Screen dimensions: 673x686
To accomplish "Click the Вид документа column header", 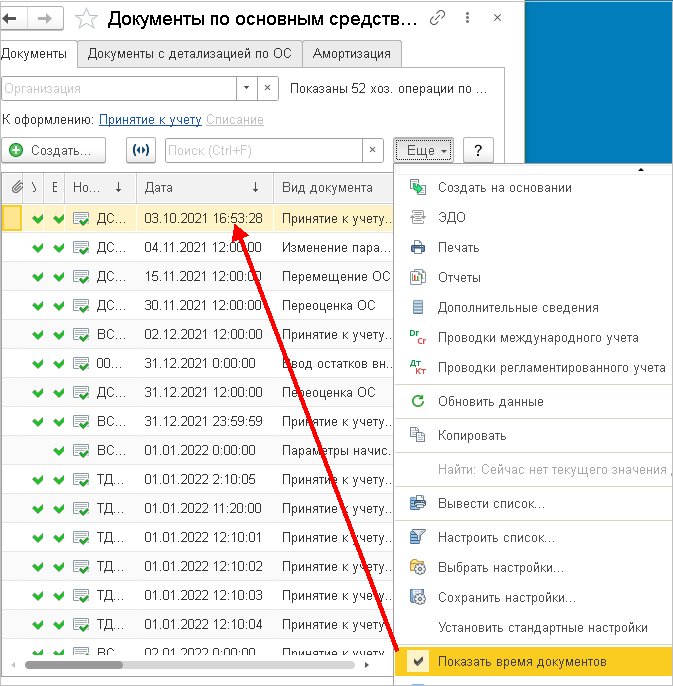I will pyautogui.click(x=333, y=188).
